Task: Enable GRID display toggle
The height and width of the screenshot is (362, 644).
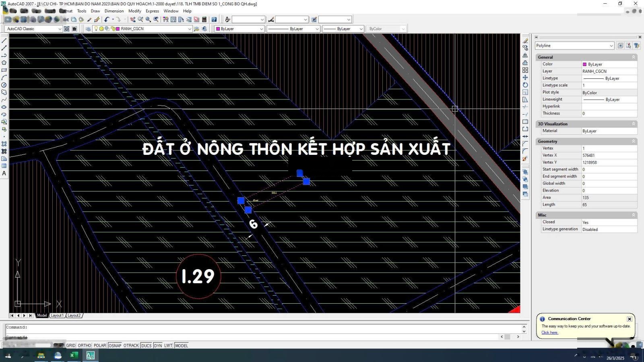Action: (x=71, y=346)
